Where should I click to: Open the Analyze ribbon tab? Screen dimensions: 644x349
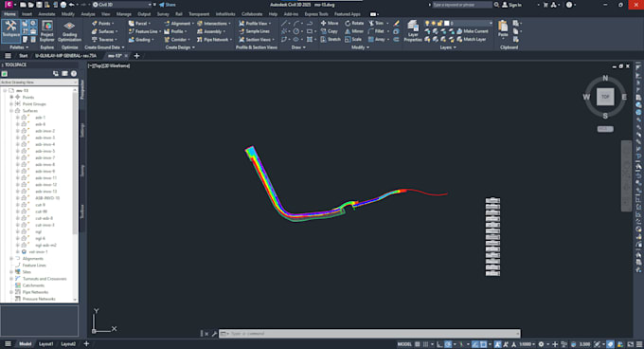point(87,14)
